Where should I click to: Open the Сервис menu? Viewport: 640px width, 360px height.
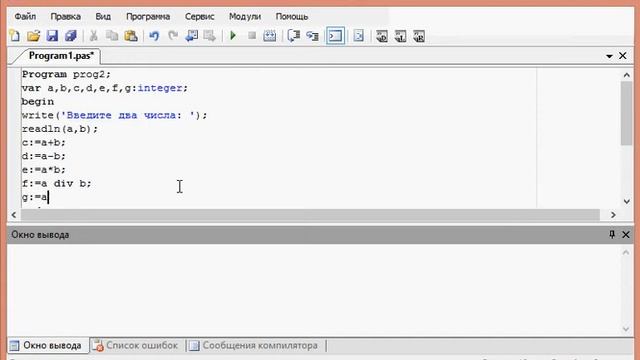[200, 17]
